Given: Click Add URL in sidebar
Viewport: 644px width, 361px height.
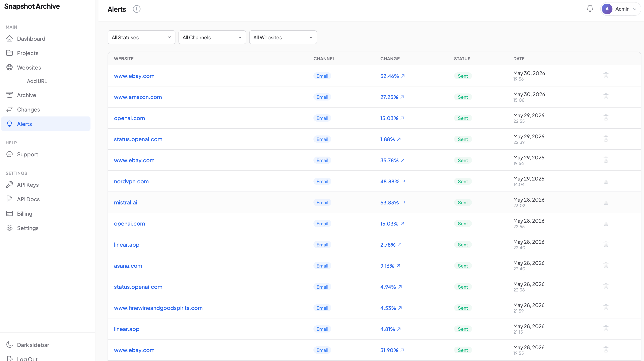Looking at the screenshot, I should (x=33, y=81).
